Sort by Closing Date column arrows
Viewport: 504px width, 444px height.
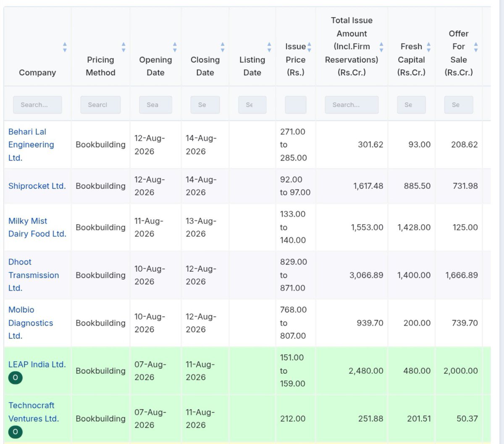pyautogui.click(x=223, y=47)
